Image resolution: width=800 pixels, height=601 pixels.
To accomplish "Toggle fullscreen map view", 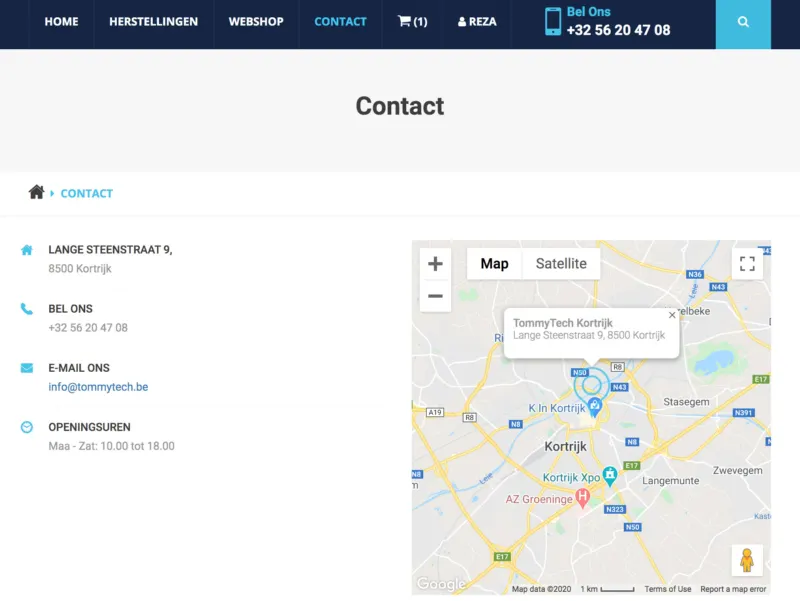I will pyautogui.click(x=747, y=264).
